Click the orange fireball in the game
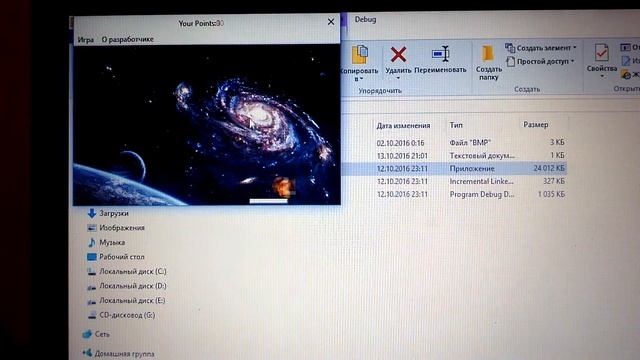Viewport: 640px width, 360px height. point(283,187)
